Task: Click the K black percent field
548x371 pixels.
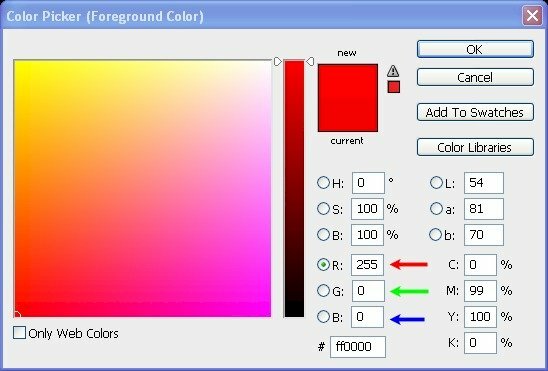Action: (x=481, y=343)
